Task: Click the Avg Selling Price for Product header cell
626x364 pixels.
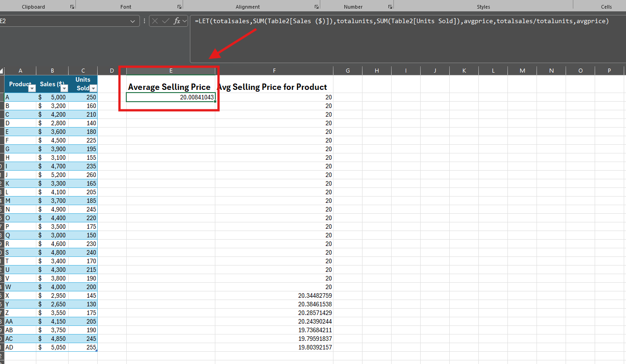Action: click(274, 87)
